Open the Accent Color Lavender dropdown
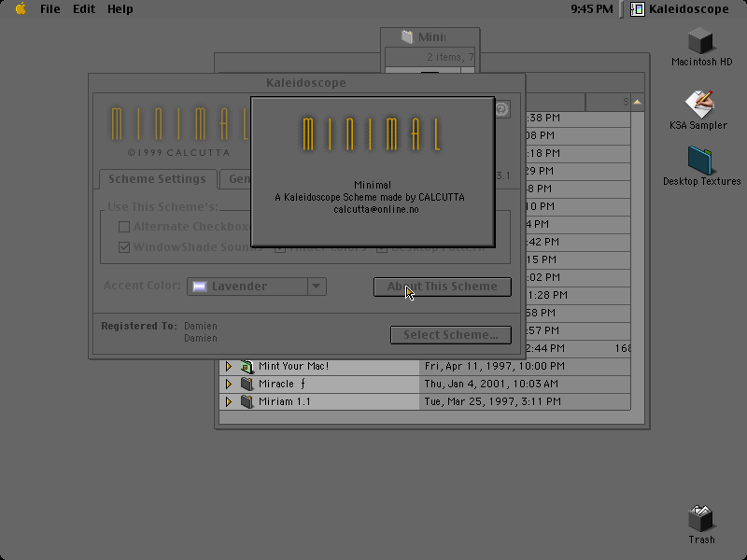Viewport: 747px width, 560px height. tap(256, 287)
